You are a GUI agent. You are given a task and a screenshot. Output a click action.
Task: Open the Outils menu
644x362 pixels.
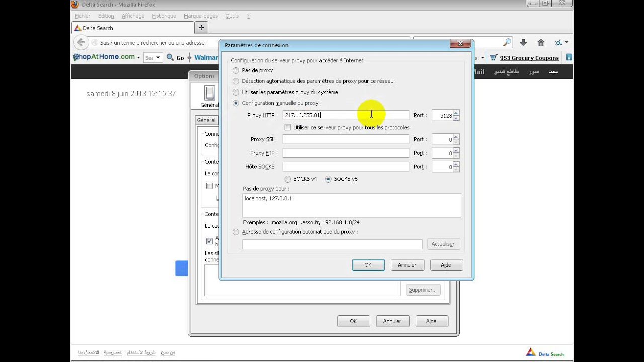pos(232,16)
